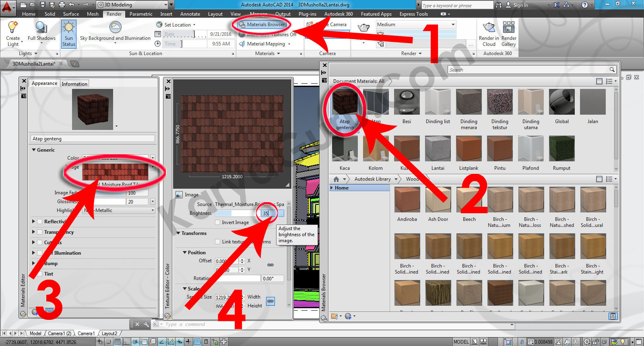Collapse the Generic section
This screenshot has height=346, width=644.
point(34,150)
